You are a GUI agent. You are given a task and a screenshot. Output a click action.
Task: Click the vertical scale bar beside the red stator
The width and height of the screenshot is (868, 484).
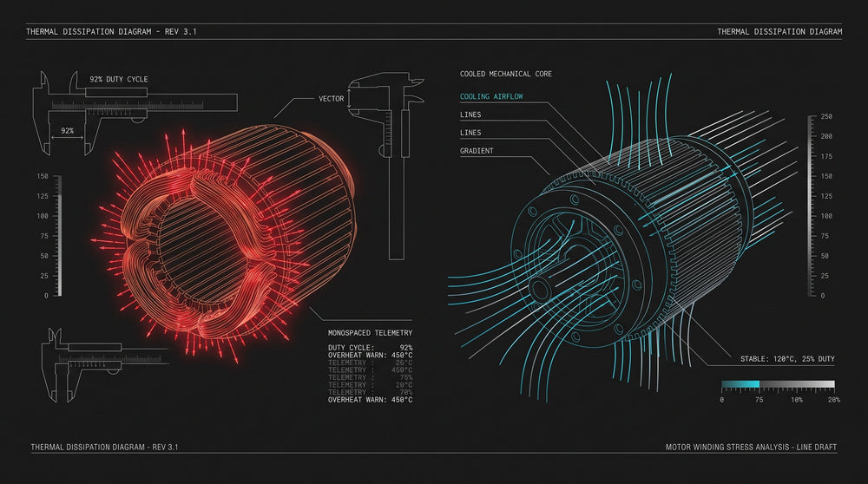pyautogui.click(x=58, y=236)
